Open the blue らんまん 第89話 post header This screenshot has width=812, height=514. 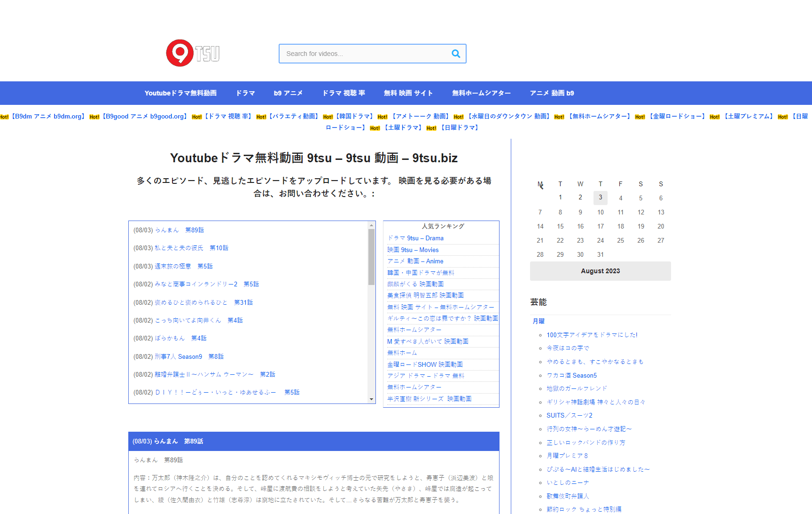(x=168, y=441)
